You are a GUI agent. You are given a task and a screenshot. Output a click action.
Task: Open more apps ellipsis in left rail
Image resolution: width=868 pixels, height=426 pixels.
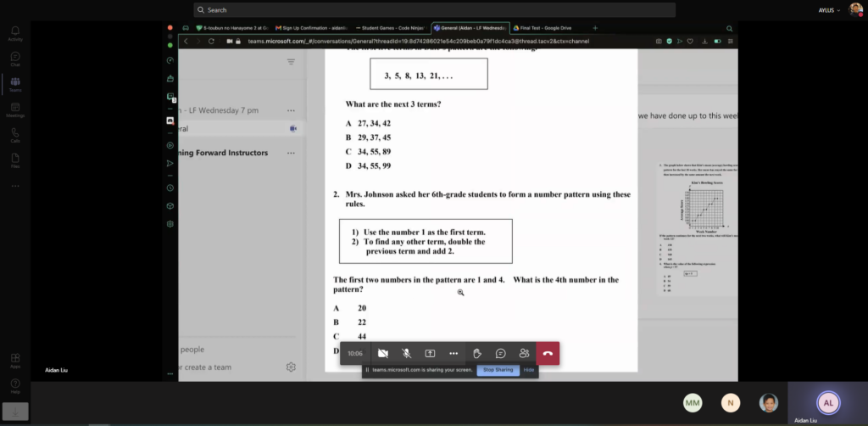point(15,186)
